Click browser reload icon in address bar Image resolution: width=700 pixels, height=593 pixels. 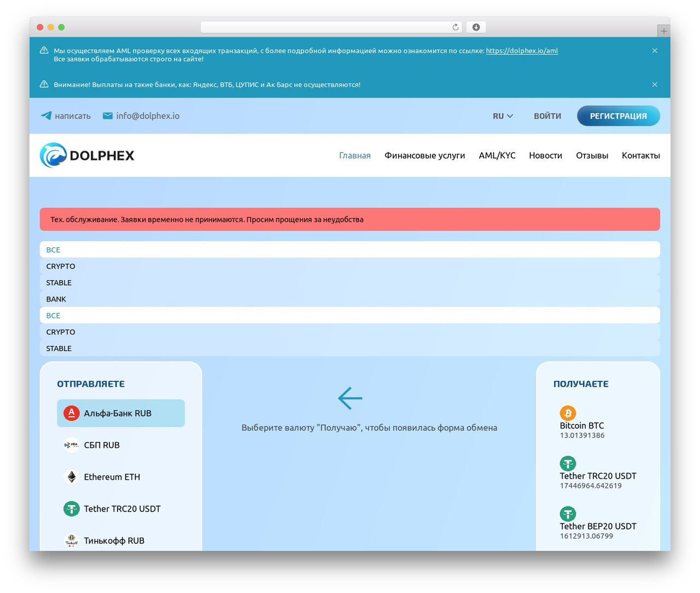(455, 27)
